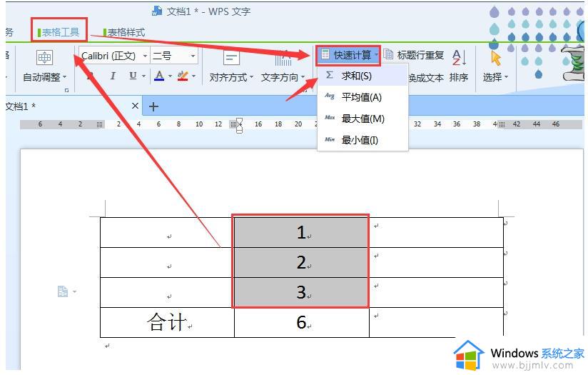Click the total cell containing 6

point(302,322)
